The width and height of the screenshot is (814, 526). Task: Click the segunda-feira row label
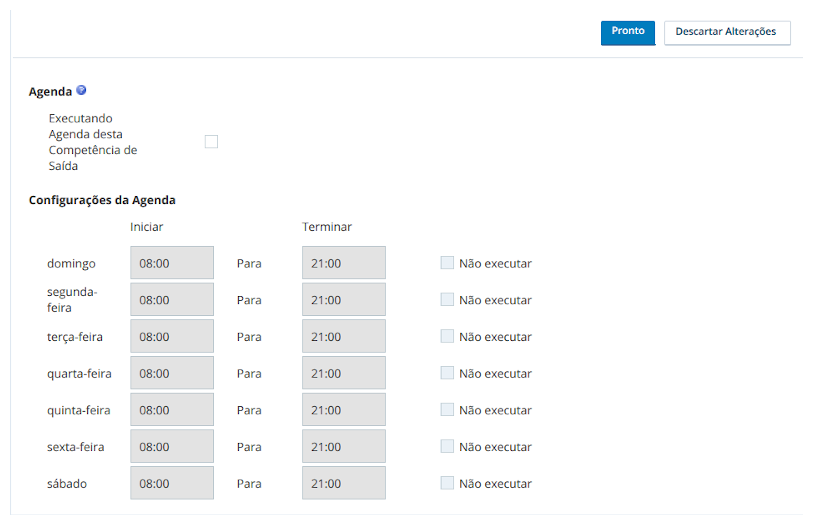point(72,300)
